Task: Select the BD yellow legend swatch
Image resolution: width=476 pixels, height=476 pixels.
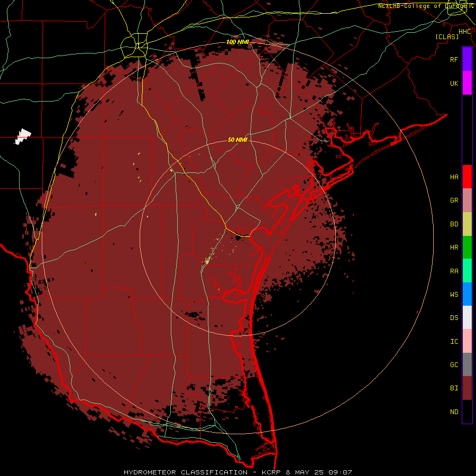Action: point(467,224)
